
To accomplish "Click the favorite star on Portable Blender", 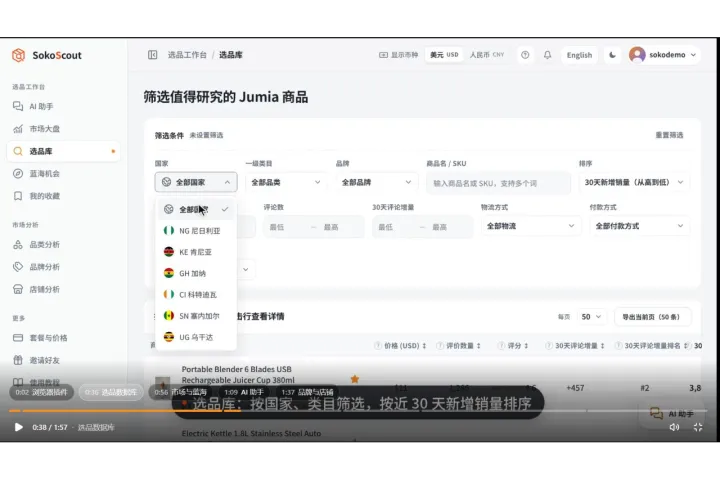I will point(354,379).
